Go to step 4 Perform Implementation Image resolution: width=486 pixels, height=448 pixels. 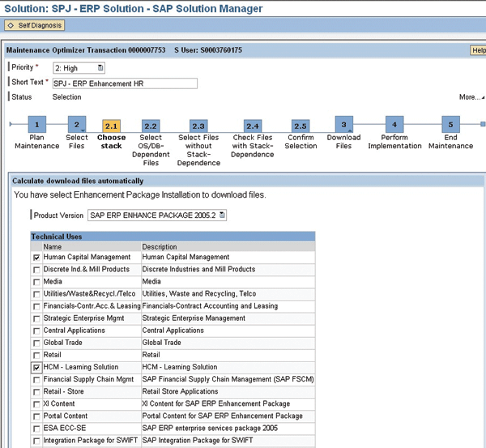pos(394,125)
